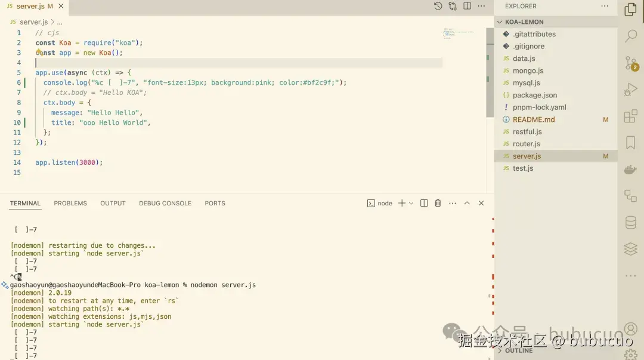Screen dimensions: 644x360
Task: Switch to the PROBLEMS tab
Action: click(70, 203)
